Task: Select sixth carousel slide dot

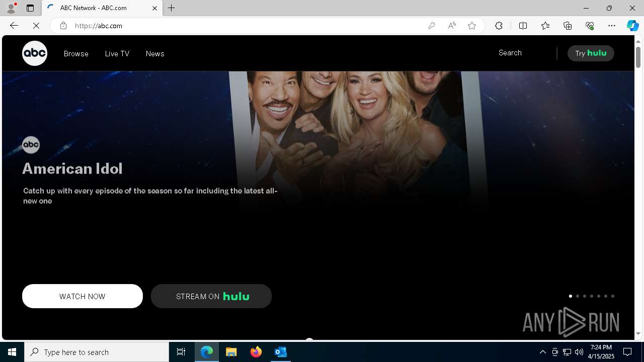Action: [605, 296]
